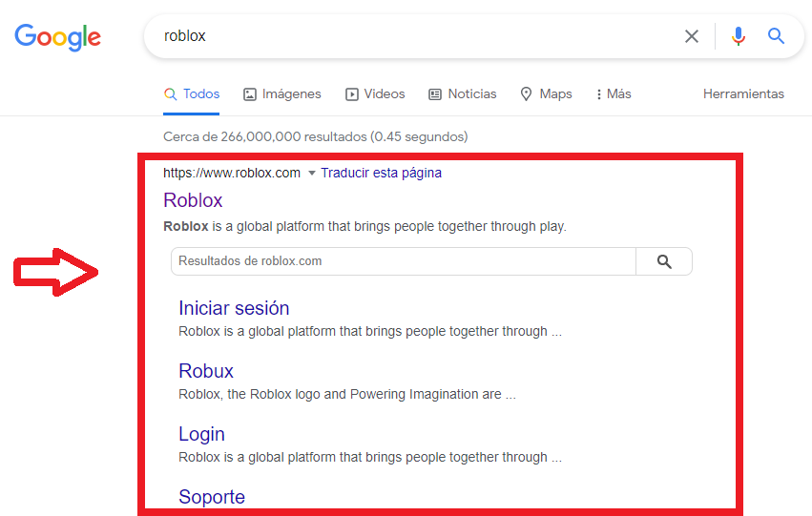Viewport: 812px width, 516px height.
Task: Switch to the Imágenes tab
Action: (x=282, y=93)
